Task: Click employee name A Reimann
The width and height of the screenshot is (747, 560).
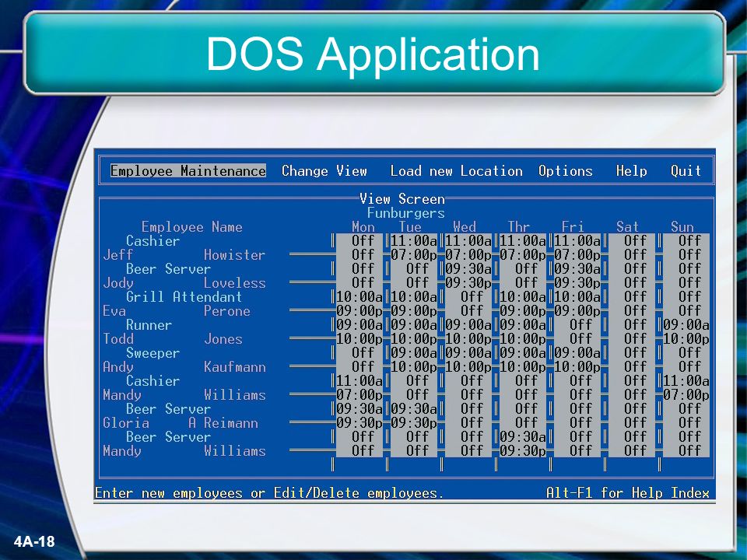Action: (223, 423)
